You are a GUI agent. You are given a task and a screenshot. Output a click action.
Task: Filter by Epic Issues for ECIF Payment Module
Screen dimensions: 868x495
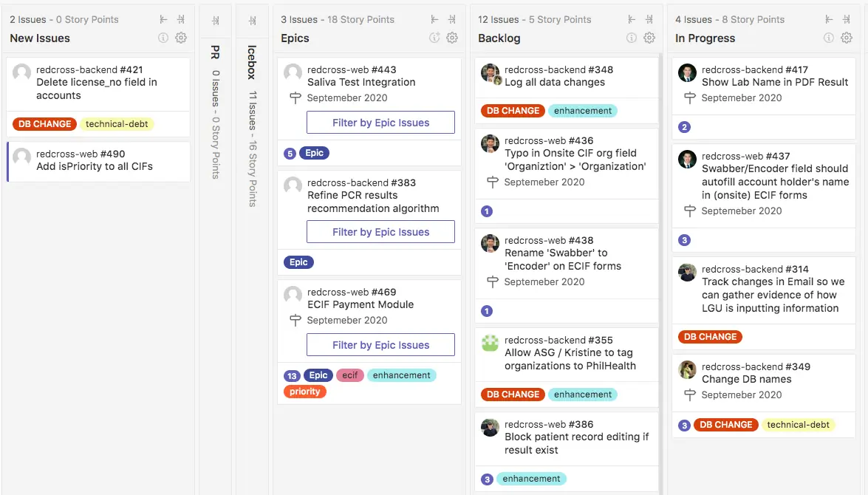pyautogui.click(x=381, y=345)
